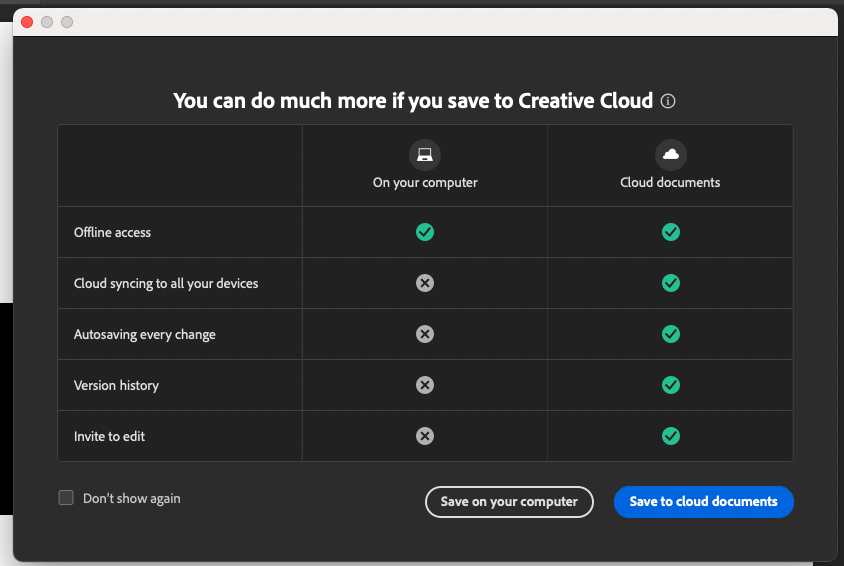
Task: Enable the Don't show again checkbox
Action: [x=66, y=498]
